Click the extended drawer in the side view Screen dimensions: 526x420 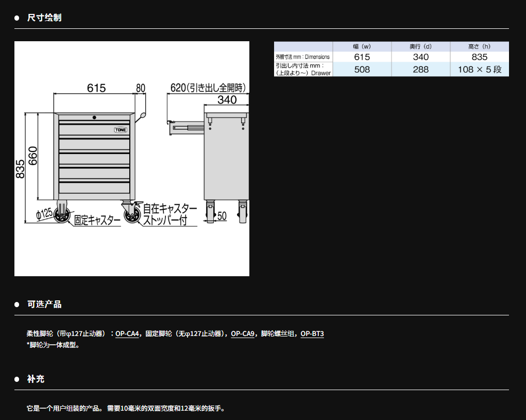[186, 127]
